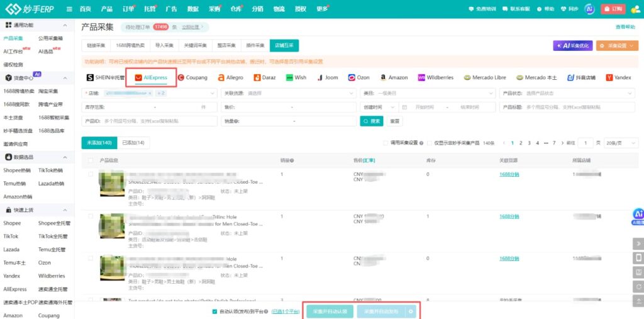The height and width of the screenshot is (319, 644).
Task: Expand the 店铺 store selector dropdown
Action: [x=150, y=93]
